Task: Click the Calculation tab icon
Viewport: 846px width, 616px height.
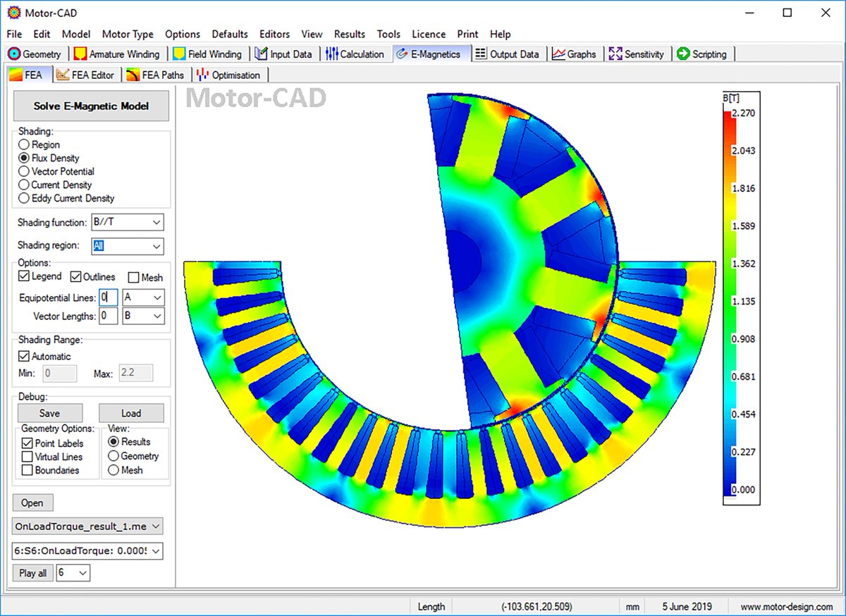Action: tap(331, 54)
